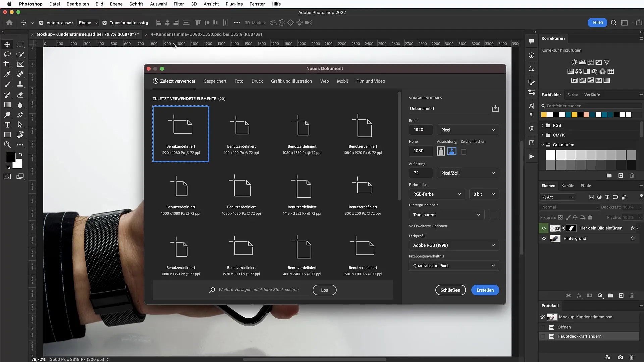
Task: Toggle Quick Mask mode icon
Action: pyautogui.click(x=7, y=176)
